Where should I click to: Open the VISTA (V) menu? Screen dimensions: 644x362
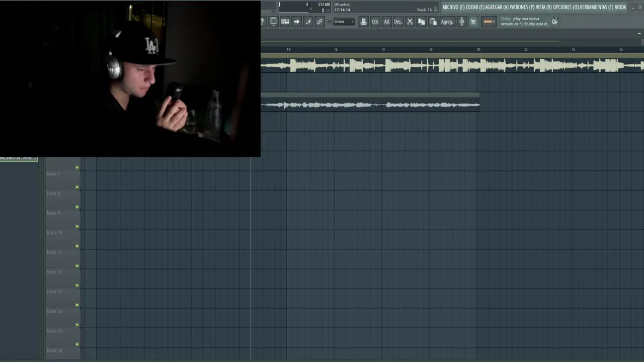click(544, 7)
